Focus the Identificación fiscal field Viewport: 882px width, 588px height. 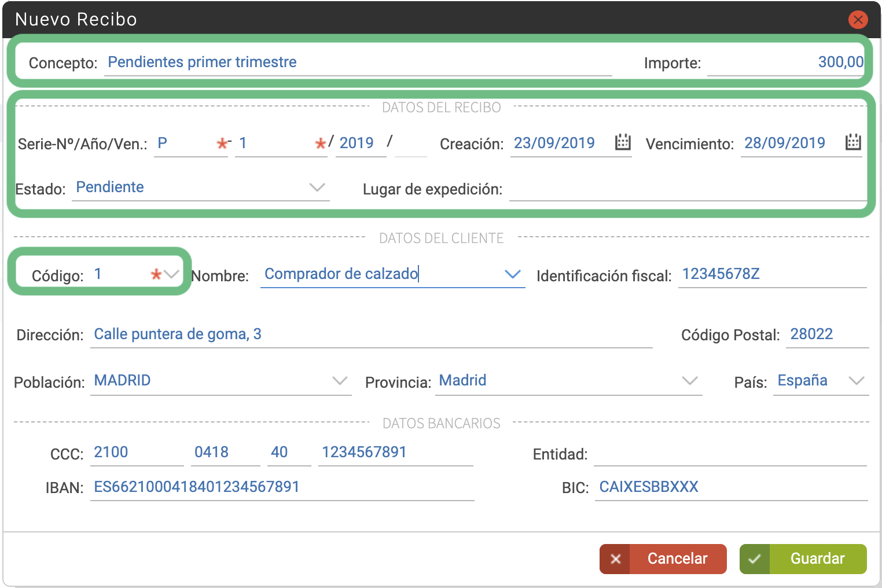[773, 274]
